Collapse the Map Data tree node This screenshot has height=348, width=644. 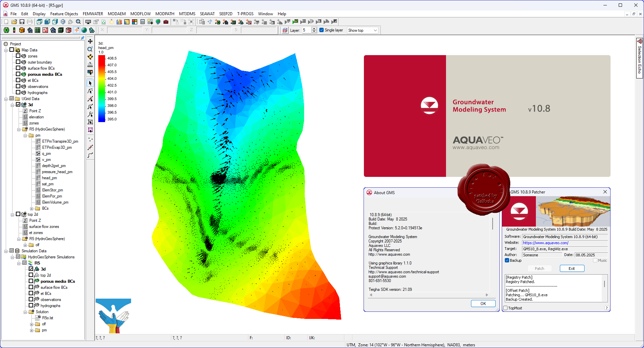coord(6,50)
